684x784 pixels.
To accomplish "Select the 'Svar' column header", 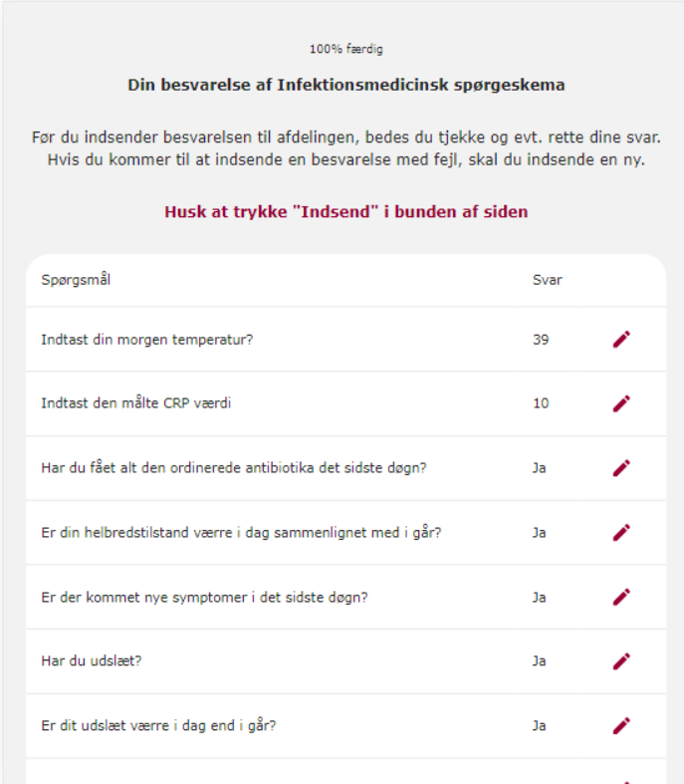I will click(x=547, y=280).
